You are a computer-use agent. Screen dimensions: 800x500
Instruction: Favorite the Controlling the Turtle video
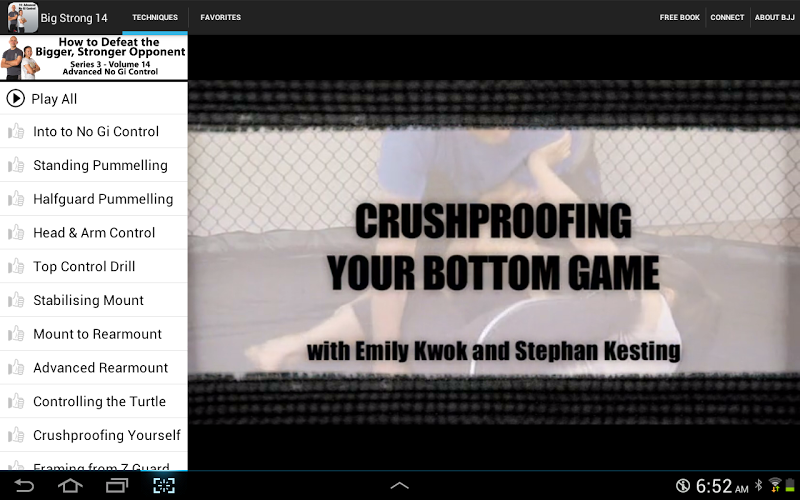point(16,401)
